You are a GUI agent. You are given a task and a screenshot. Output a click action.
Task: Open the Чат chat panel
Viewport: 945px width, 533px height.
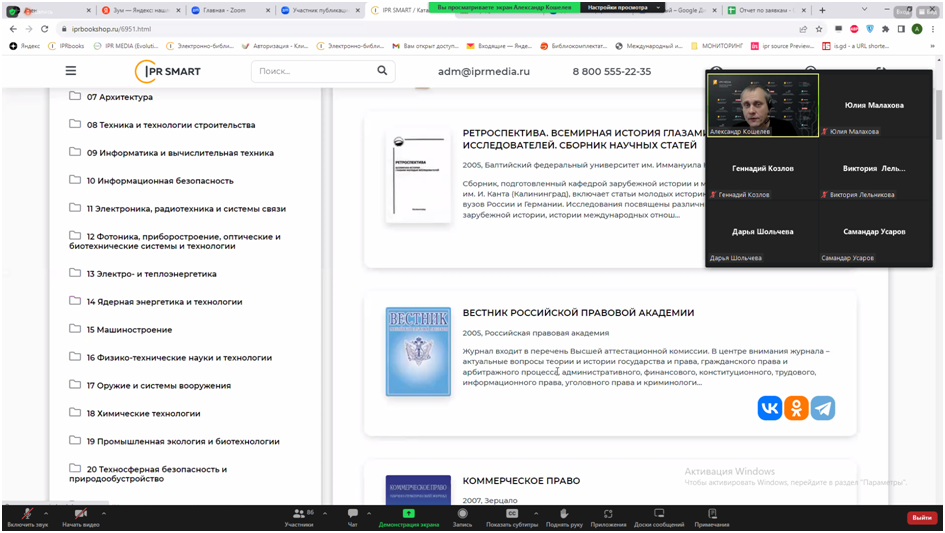click(x=353, y=517)
